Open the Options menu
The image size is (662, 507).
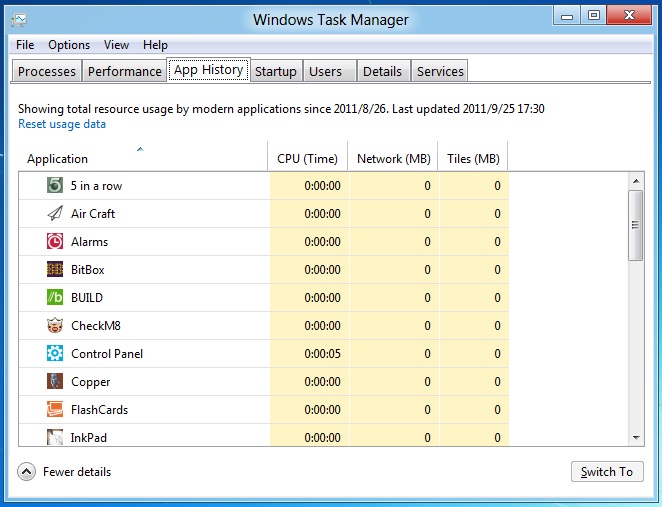coord(69,45)
